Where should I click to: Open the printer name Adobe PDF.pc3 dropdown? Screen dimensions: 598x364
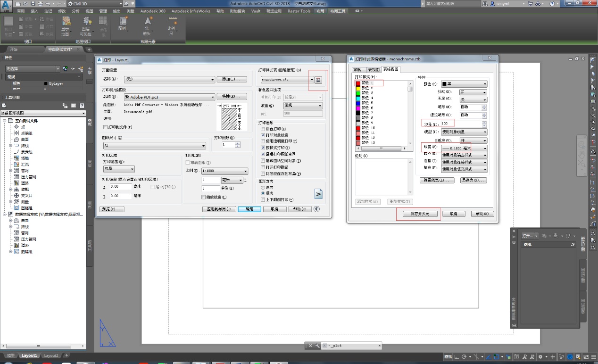click(169, 97)
